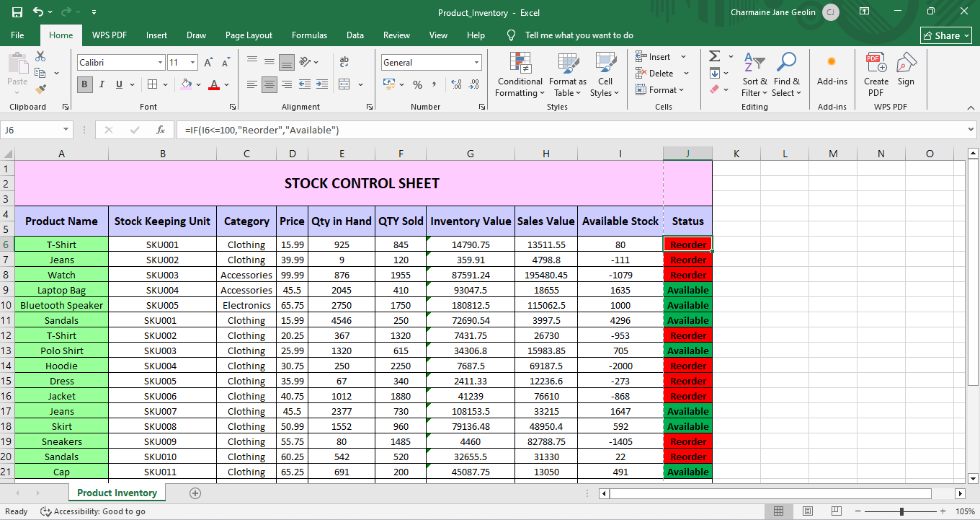Image resolution: width=980 pixels, height=520 pixels.
Task: Toggle Italic formatting
Action: click(x=102, y=84)
